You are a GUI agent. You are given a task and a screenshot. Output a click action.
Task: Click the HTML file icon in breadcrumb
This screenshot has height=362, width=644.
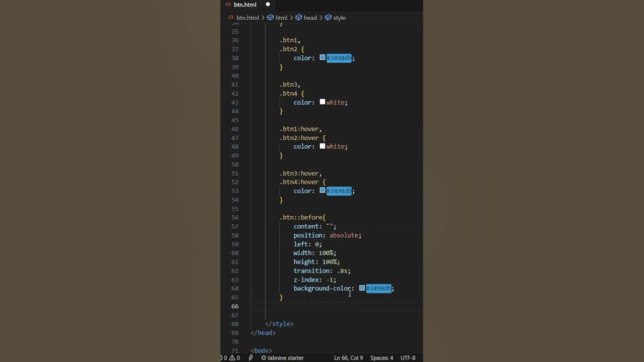tap(231, 18)
